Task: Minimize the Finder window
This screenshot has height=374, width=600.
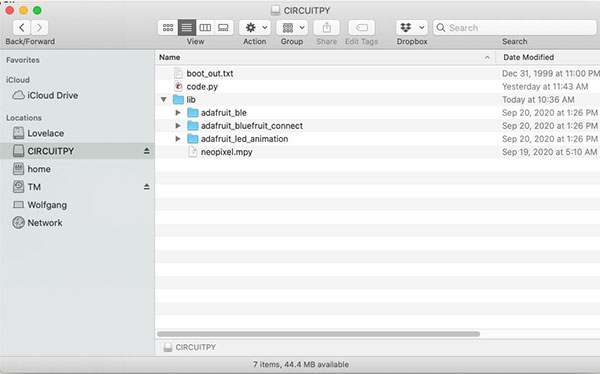Action: (x=23, y=10)
